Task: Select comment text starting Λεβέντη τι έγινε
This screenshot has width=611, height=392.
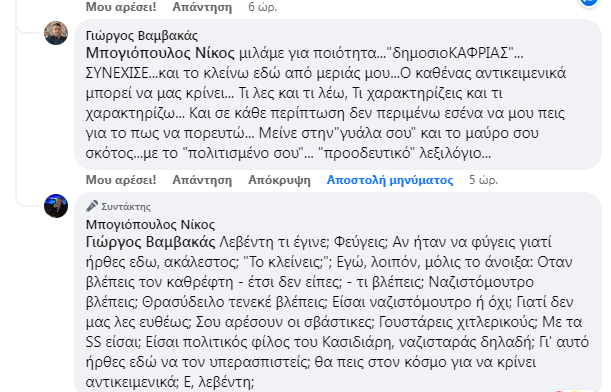Action: (337, 312)
